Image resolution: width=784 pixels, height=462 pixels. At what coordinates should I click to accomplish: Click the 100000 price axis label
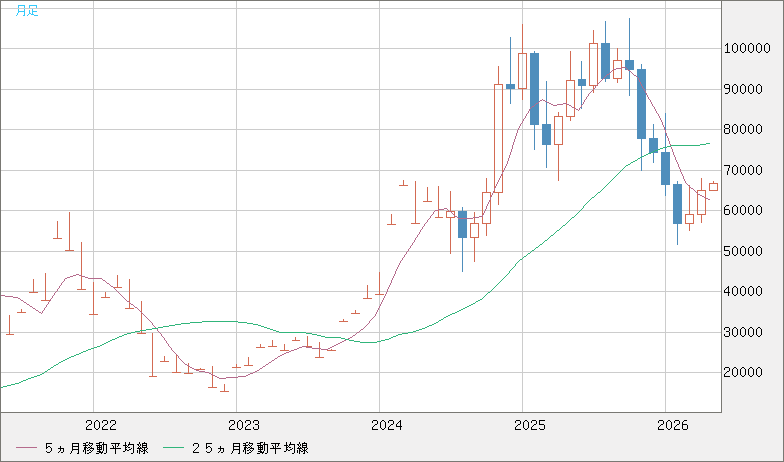(747, 48)
